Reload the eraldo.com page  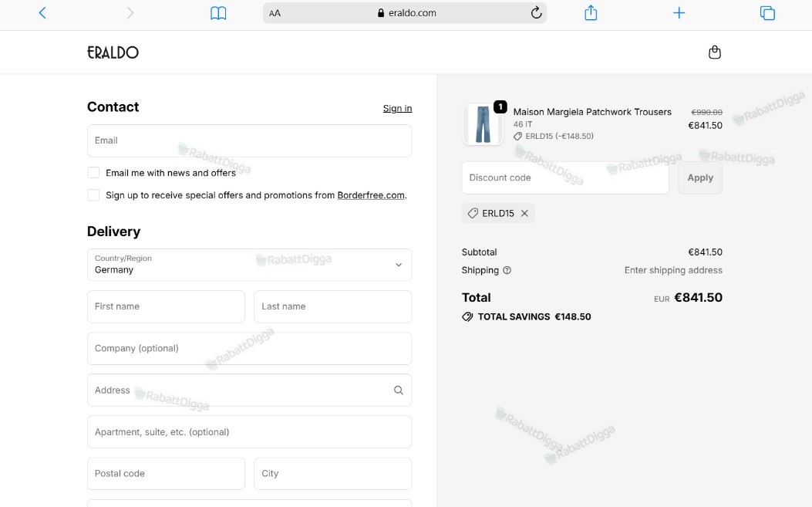(x=536, y=12)
